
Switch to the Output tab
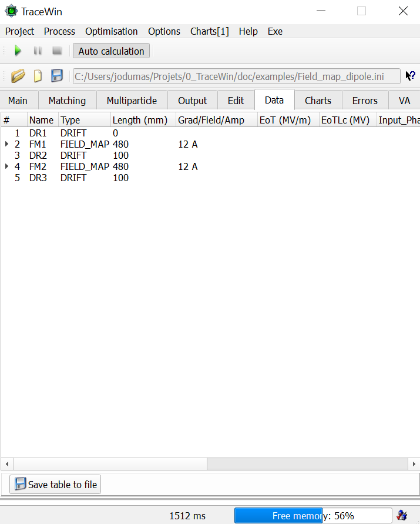(x=192, y=101)
